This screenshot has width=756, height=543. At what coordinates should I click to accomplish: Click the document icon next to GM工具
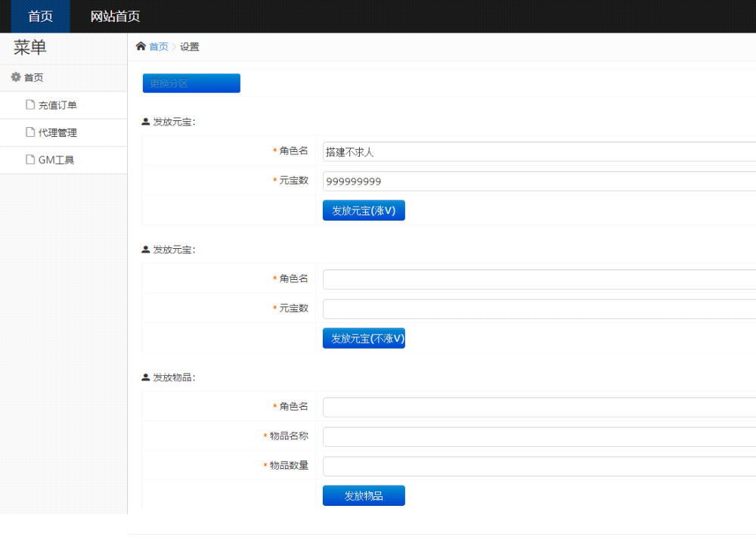click(x=30, y=160)
